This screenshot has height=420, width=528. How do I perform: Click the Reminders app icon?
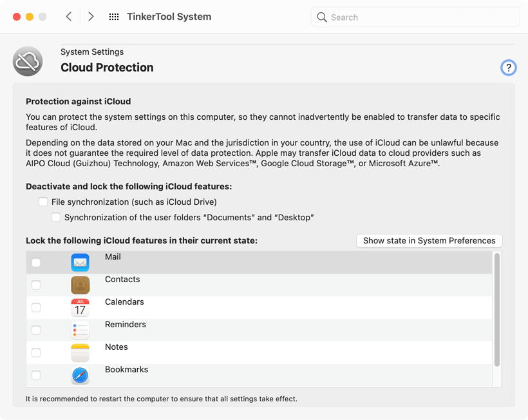(80, 330)
